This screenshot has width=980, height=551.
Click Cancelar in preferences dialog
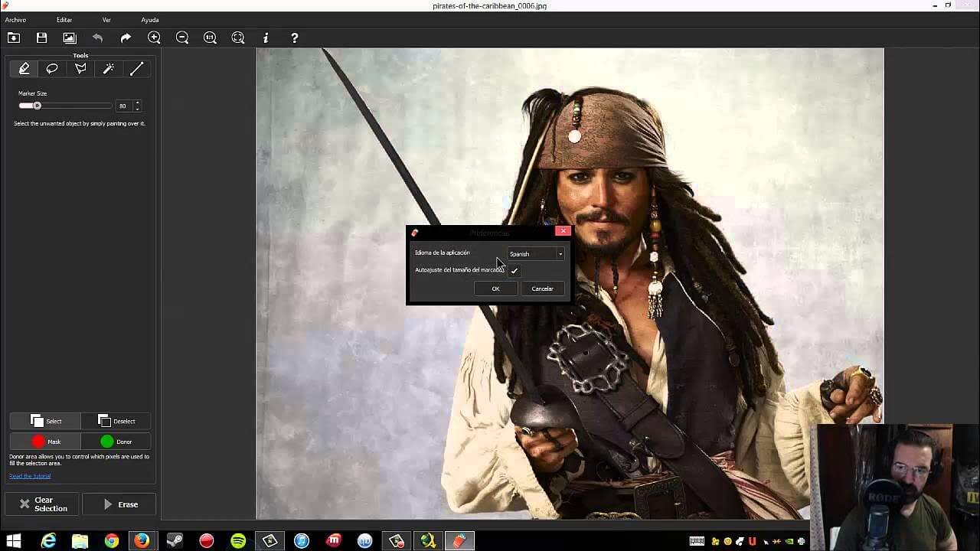[542, 289]
